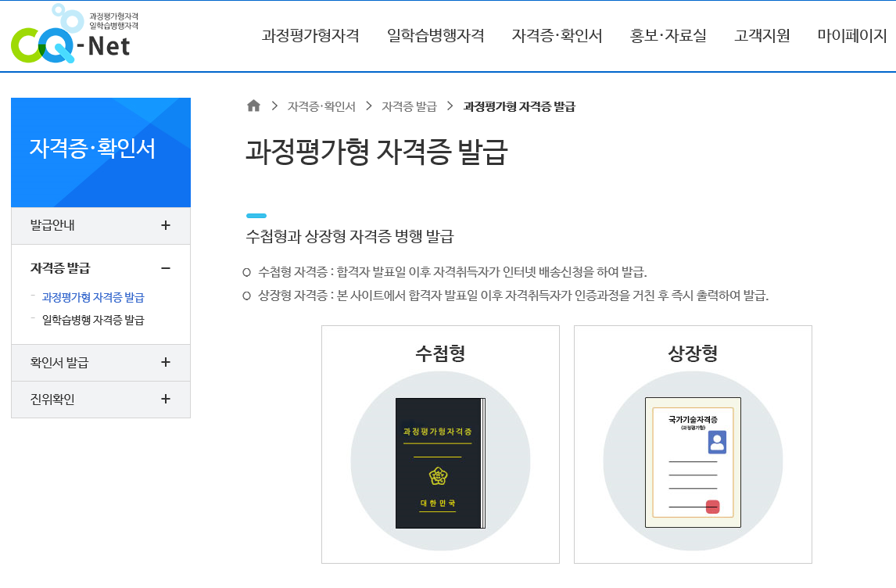Select 일학습병행 자격증 발급 in sidebar
The image size is (896, 588).
tap(93, 320)
